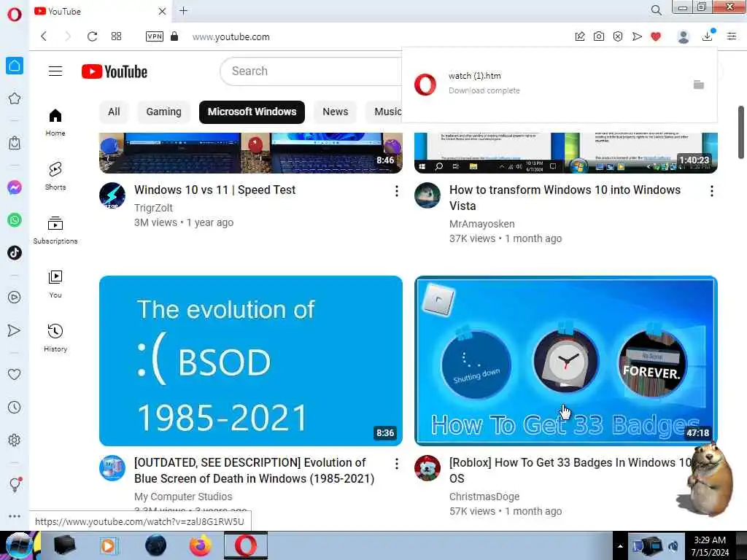This screenshot has height=560, width=747.
Task: Click the address bar URL
Action: click(x=231, y=36)
